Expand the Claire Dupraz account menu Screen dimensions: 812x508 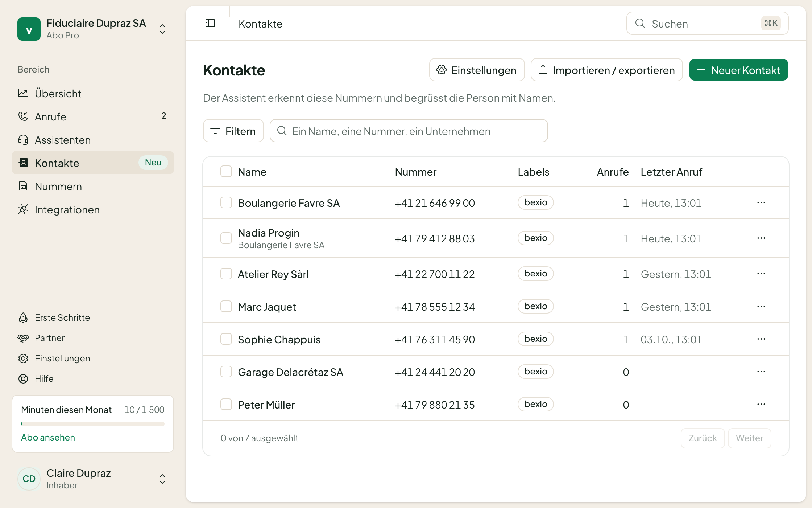pos(162,479)
